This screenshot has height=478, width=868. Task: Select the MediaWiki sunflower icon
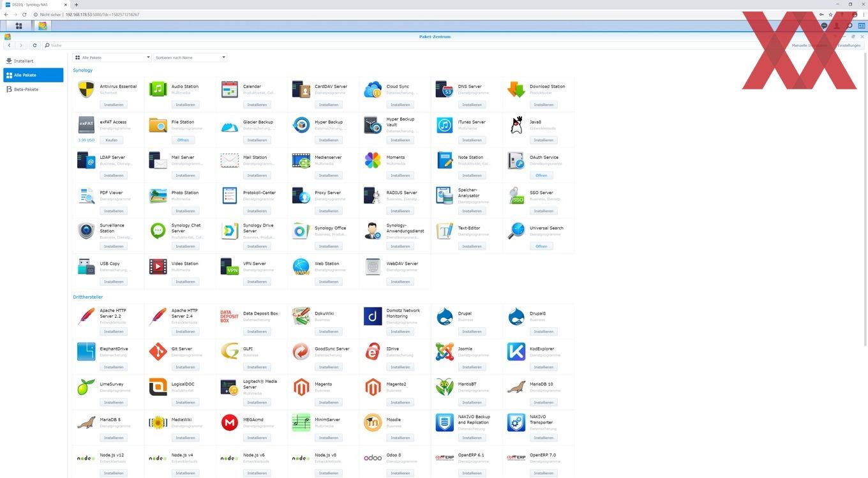pos(158,422)
